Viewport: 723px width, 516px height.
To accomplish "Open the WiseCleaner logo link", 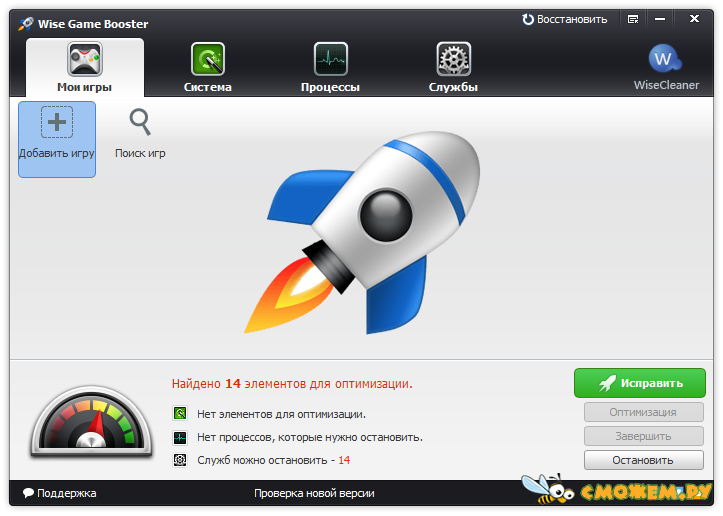I will (666, 67).
